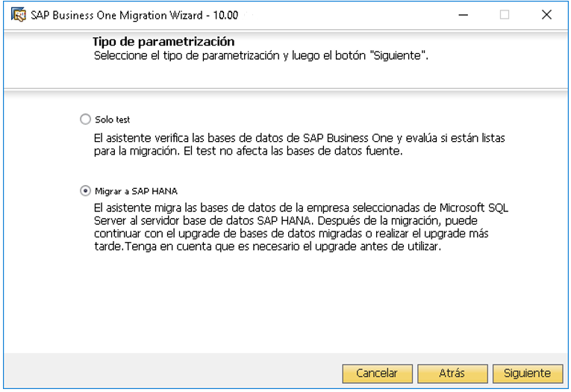The width and height of the screenshot is (571, 392).
Task: Minimize the Migration Wizard window
Action: click(x=463, y=15)
